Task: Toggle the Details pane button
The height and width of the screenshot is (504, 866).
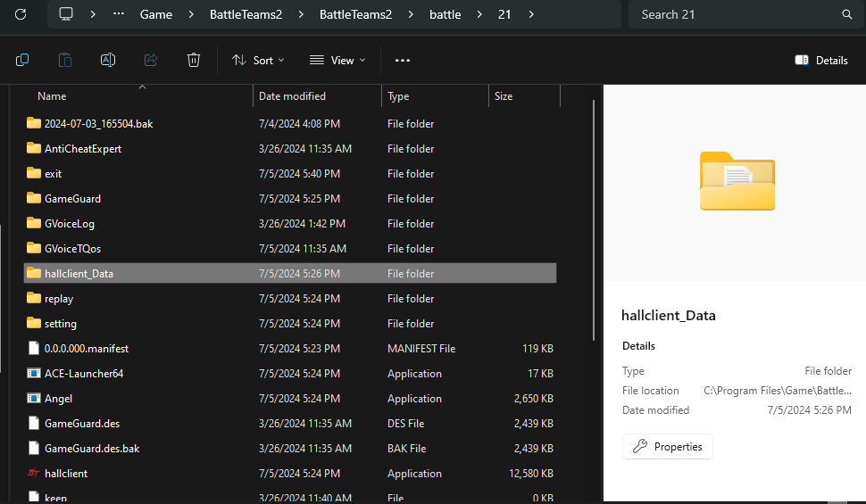Action: [x=821, y=60]
